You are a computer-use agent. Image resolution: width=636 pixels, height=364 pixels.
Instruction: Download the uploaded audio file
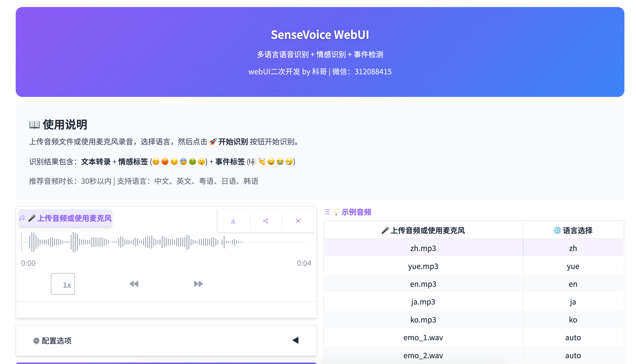tap(233, 221)
